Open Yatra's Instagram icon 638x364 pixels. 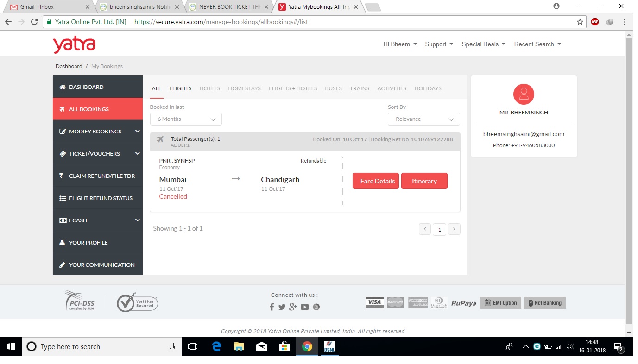(x=316, y=307)
